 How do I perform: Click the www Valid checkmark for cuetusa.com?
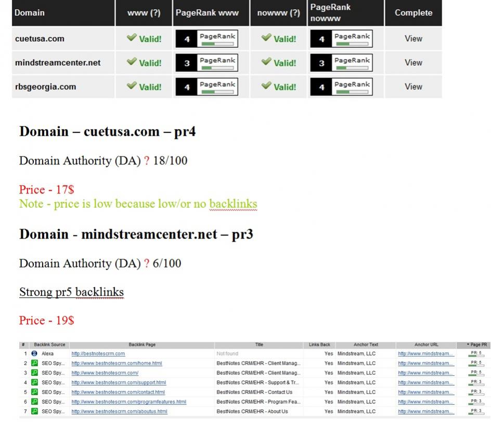tap(132, 37)
